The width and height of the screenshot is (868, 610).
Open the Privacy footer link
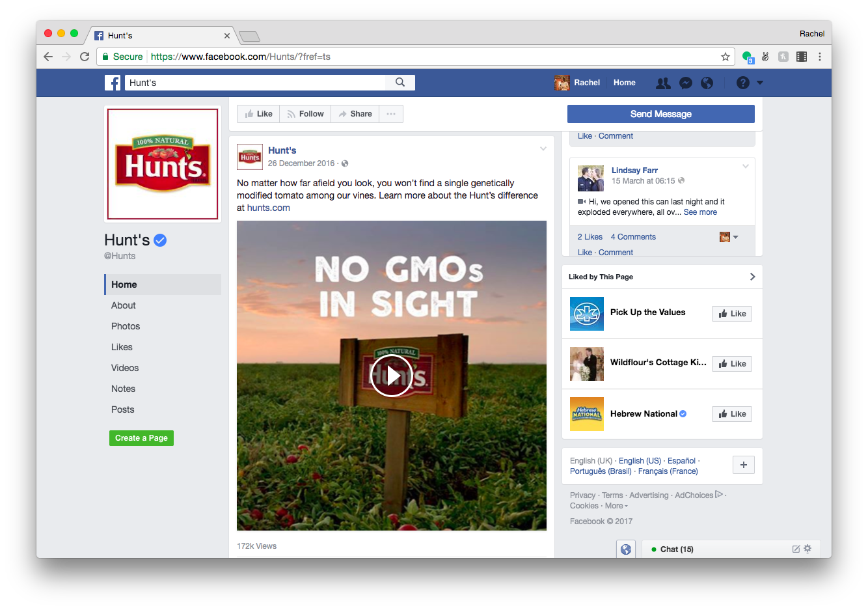582,495
